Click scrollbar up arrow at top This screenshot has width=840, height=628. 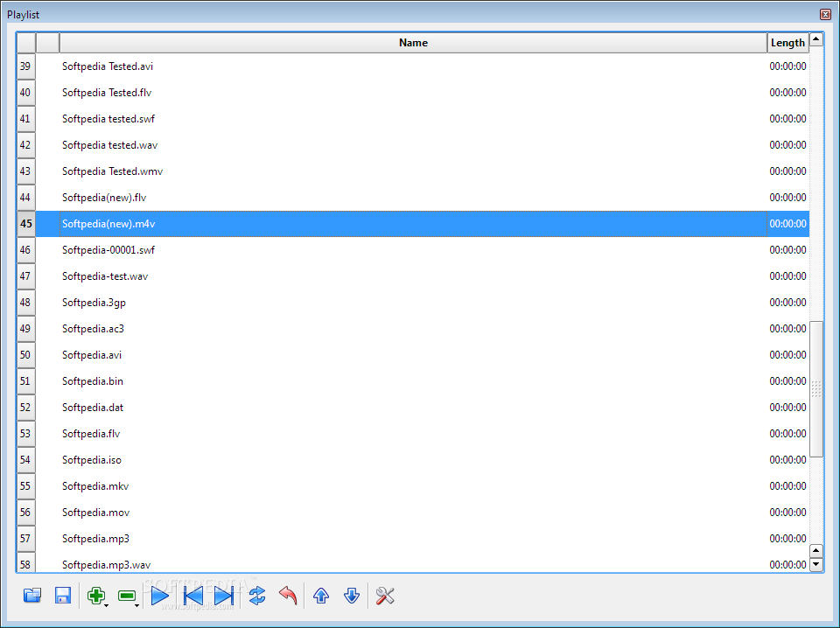[815, 39]
